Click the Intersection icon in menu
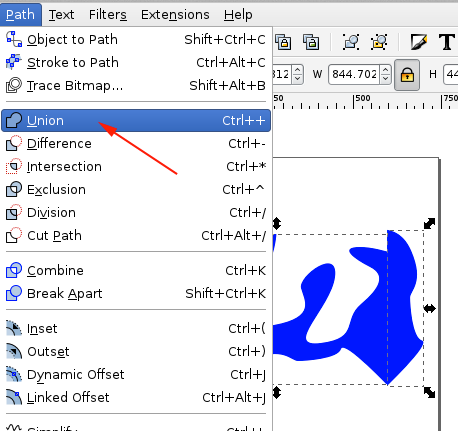 pos(14,166)
